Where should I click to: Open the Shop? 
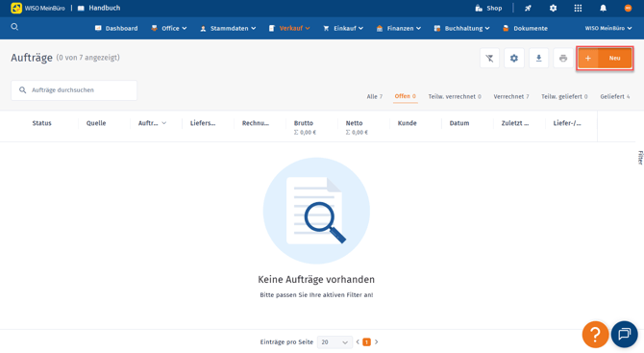coord(488,9)
